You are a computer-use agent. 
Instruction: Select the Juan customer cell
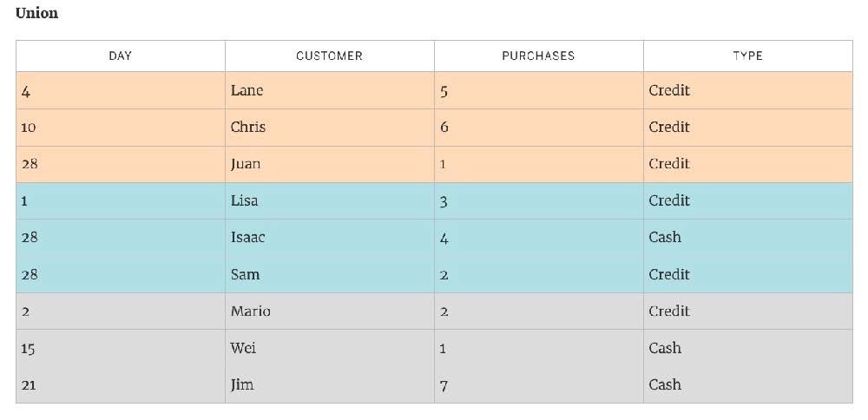click(x=329, y=164)
